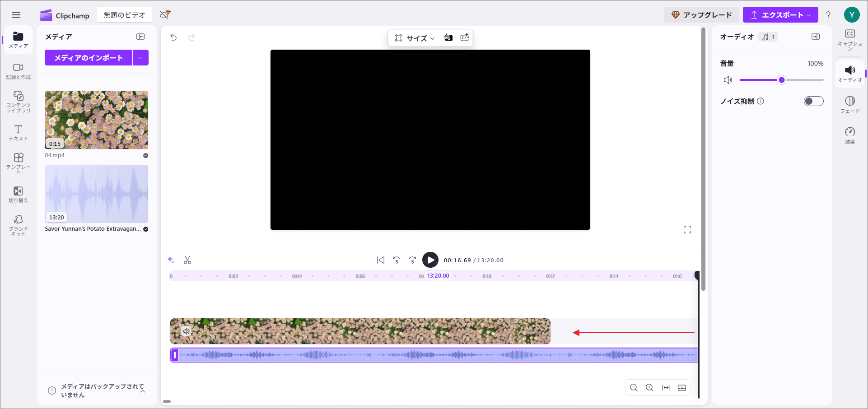Expand the backup warning notice chevron

[143, 390]
